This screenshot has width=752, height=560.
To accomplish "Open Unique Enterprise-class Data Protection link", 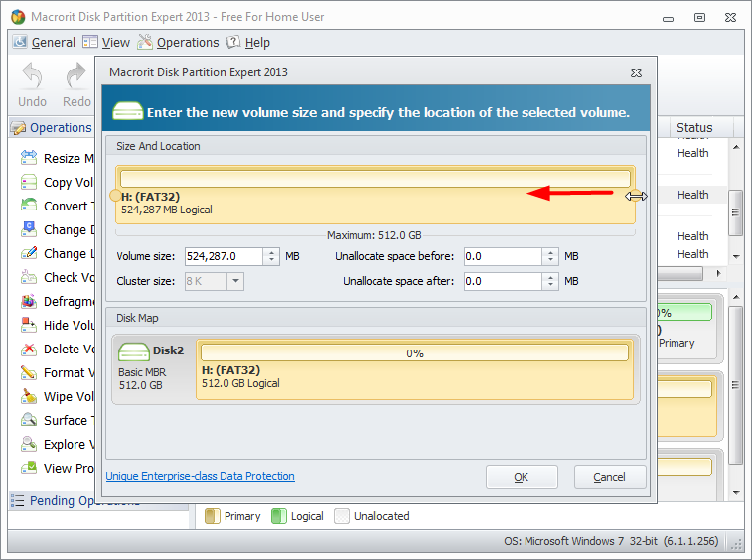I will pos(200,476).
